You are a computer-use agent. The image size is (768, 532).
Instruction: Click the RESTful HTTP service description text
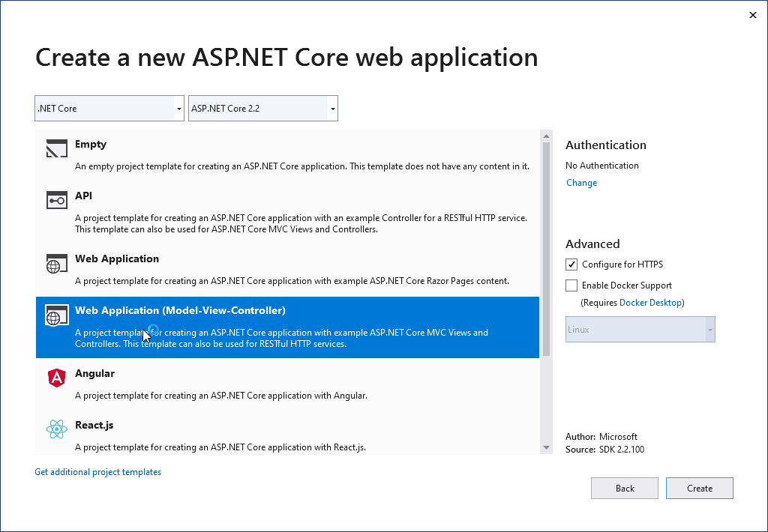[x=301, y=223]
